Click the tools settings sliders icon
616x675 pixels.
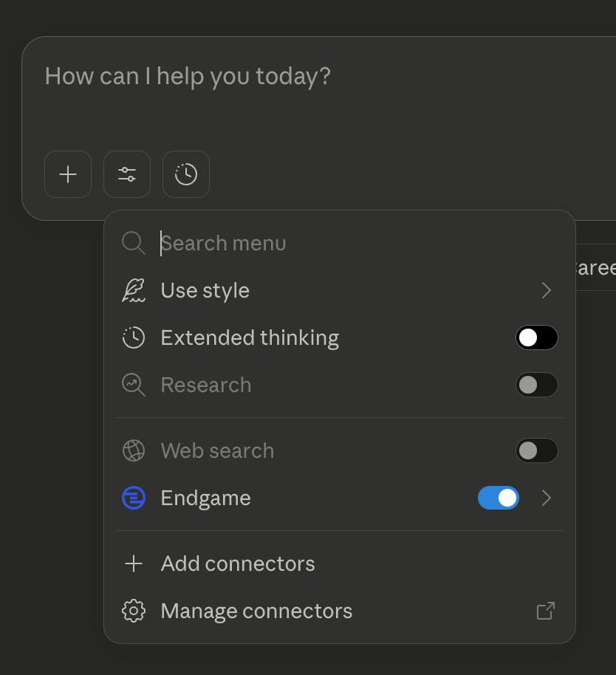point(126,174)
